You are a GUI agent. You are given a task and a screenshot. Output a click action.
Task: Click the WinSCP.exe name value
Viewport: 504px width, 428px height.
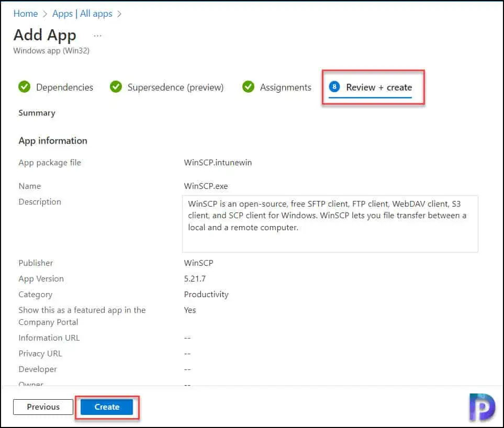click(x=206, y=186)
